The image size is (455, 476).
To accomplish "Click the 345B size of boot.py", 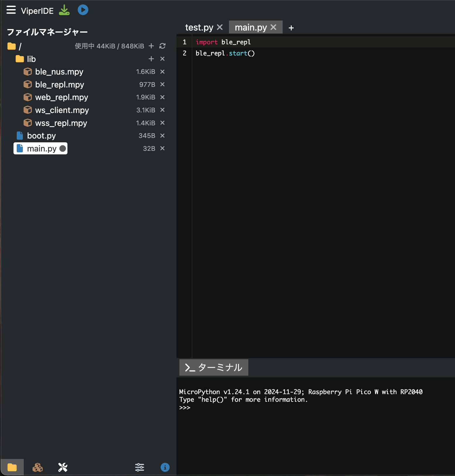I will [x=147, y=136].
